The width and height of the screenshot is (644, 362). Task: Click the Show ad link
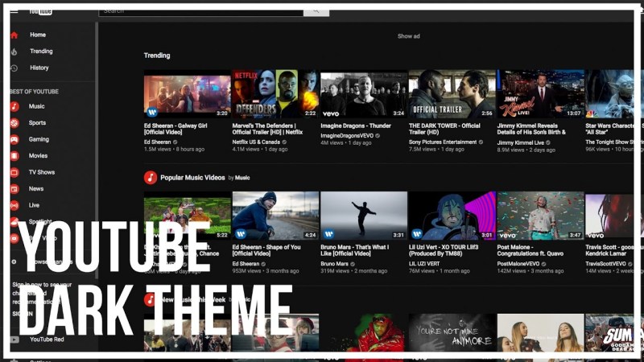coord(409,36)
